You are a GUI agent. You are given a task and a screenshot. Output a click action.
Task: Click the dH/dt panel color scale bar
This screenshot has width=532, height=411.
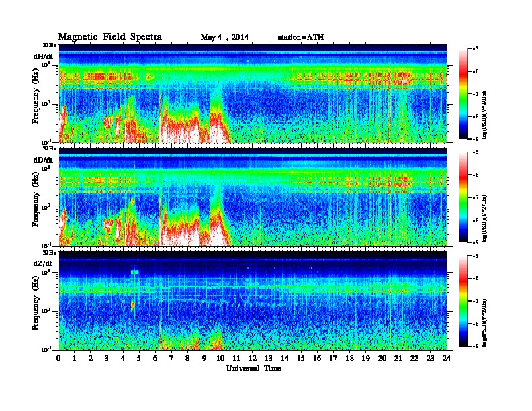pos(463,93)
